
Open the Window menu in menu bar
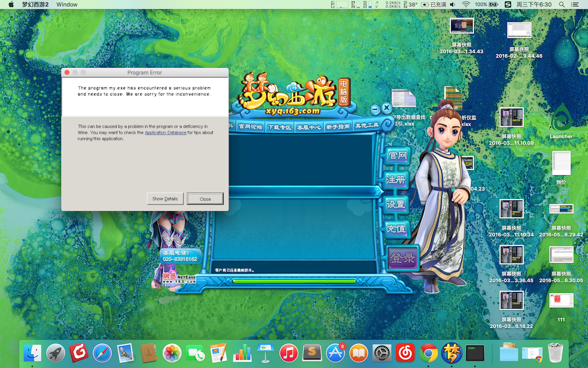[67, 4]
